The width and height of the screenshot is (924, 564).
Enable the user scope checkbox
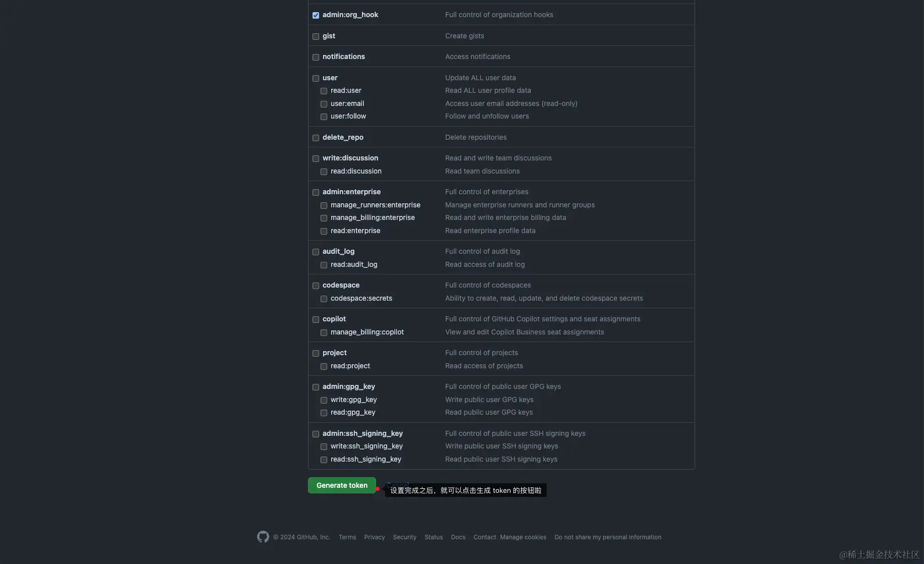click(316, 78)
